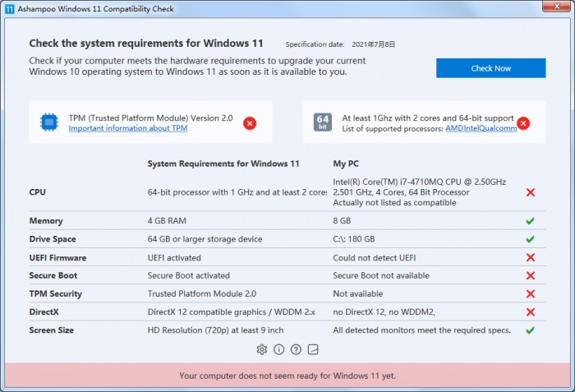
Task: Click '2.501 GHz, 4 Cores, 64 Bit Processor' text
Action: (401, 192)
